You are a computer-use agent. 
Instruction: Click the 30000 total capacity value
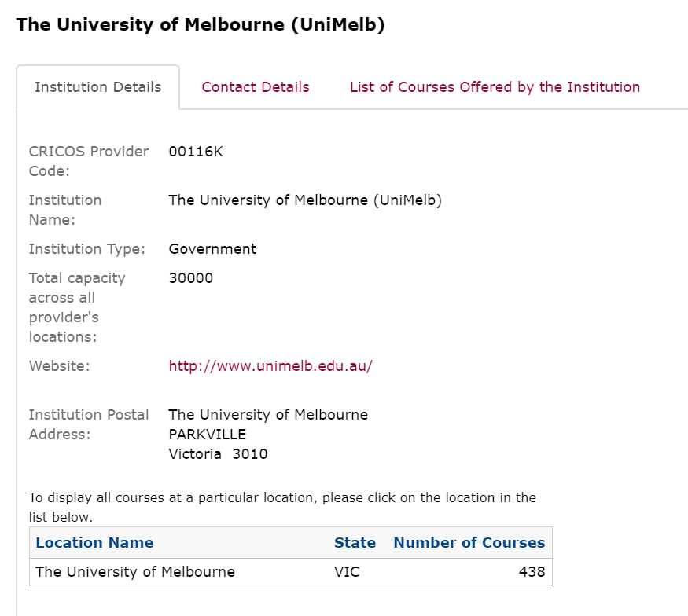[x=191, y=277]
